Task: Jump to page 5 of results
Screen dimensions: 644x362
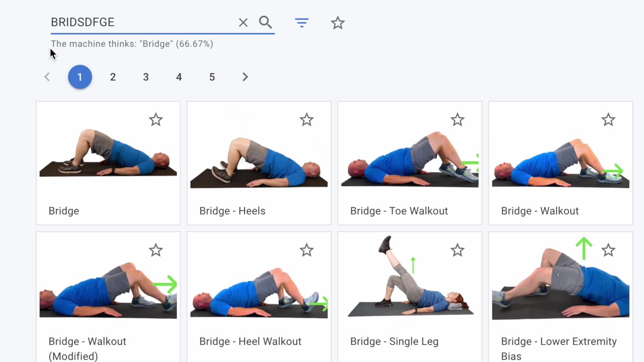Action: coord(212,77)
